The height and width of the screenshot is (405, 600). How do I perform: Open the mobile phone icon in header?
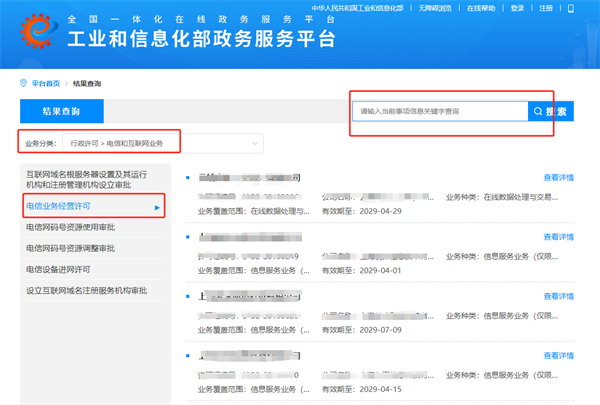(x=571, y=8)
